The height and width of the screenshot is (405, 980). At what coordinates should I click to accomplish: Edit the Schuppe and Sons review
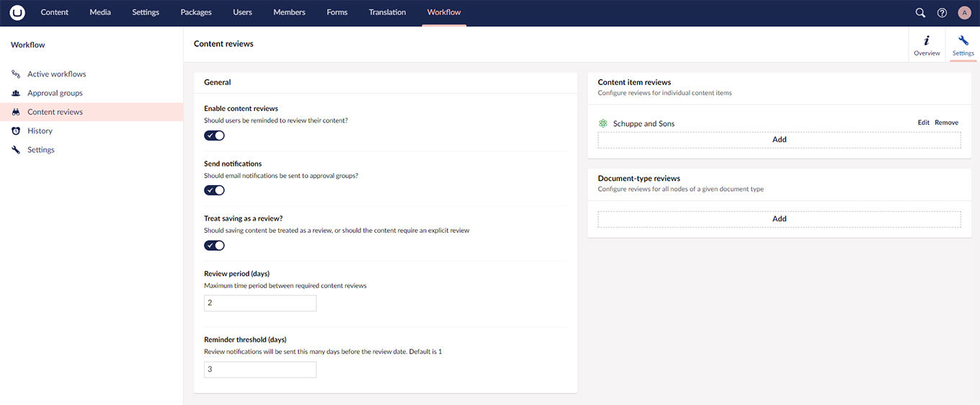[x=923, y=123]
